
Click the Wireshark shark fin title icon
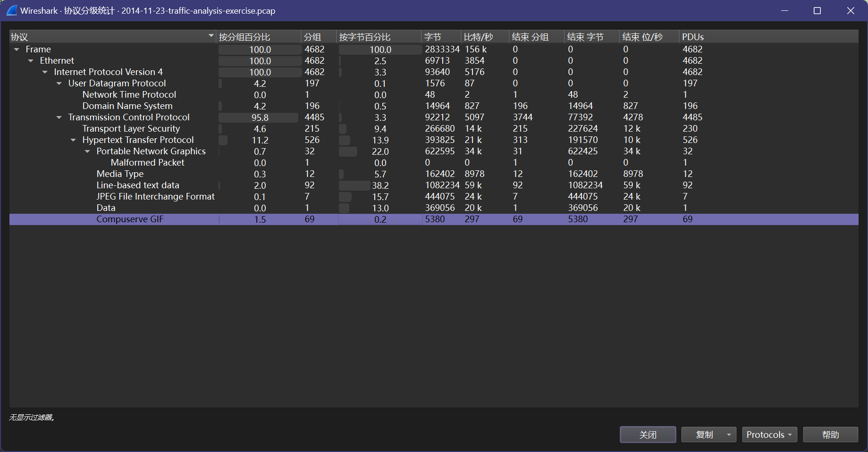click(x=12, y=10)
